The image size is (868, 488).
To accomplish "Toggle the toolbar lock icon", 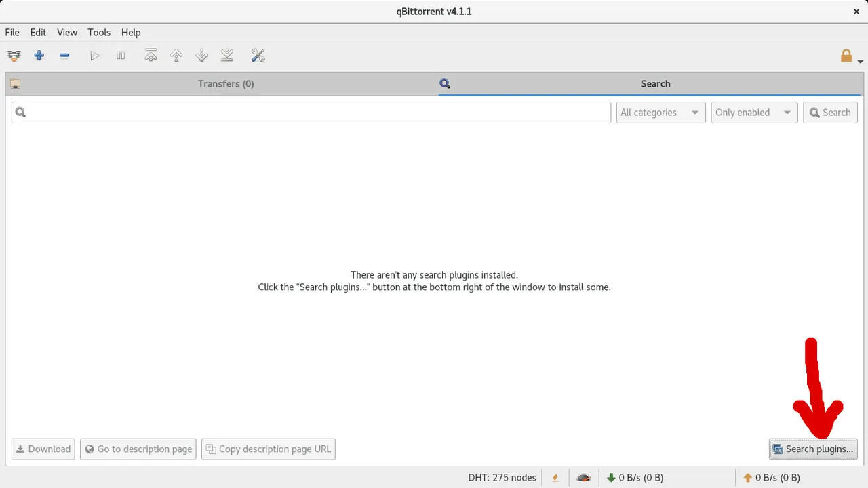I will coord(846,56).
